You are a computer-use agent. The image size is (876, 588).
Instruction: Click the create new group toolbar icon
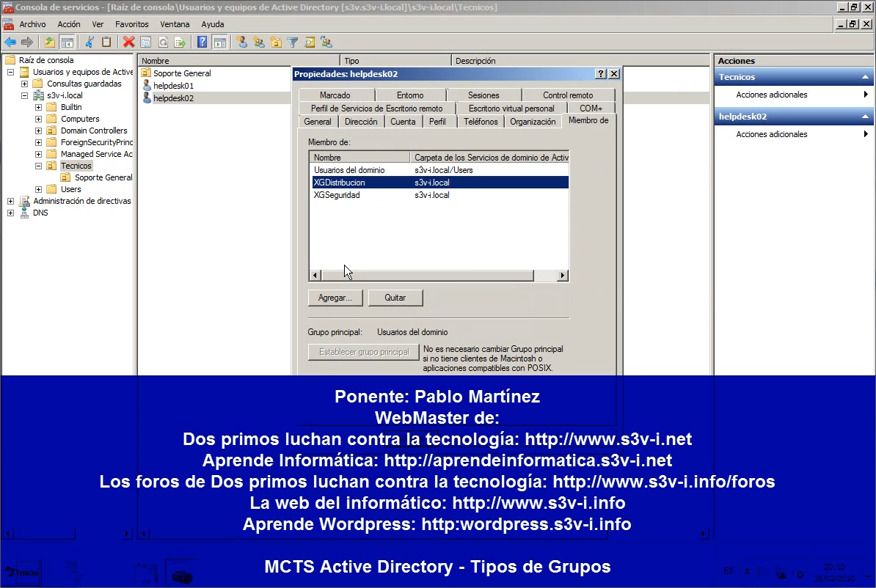coord(258,42)
